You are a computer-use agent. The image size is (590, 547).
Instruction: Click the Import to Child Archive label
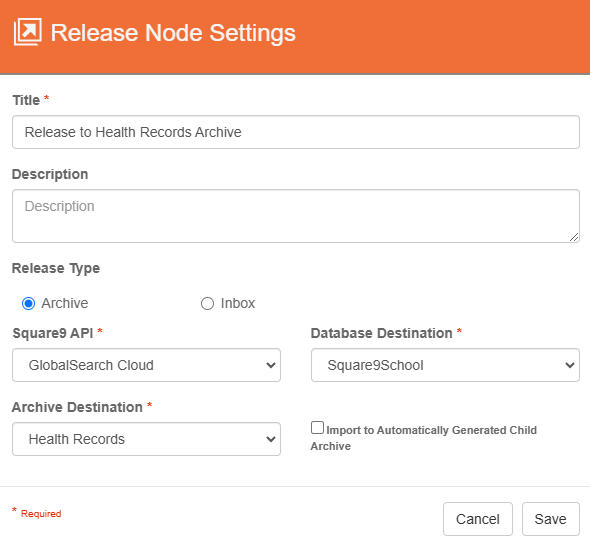[x=424, y=438]
